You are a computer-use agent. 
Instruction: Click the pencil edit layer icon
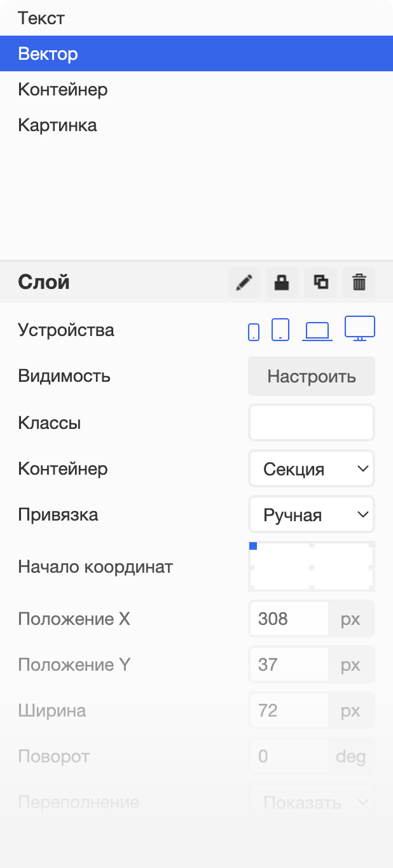[244, 283]
